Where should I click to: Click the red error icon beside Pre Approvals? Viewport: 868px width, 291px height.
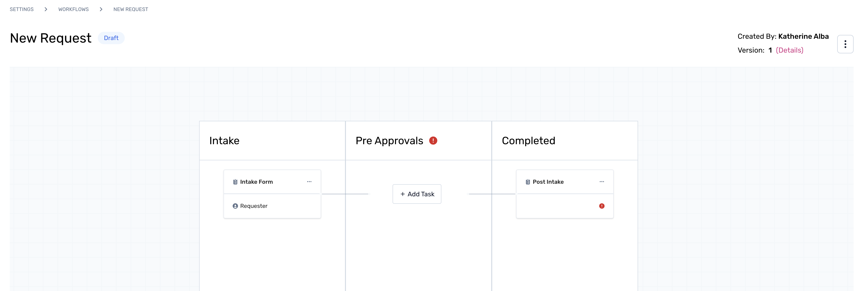coord(433,140)
